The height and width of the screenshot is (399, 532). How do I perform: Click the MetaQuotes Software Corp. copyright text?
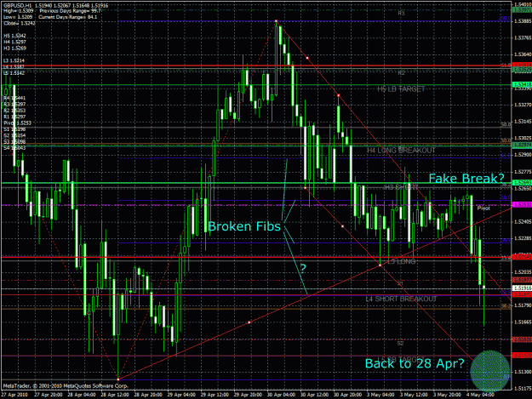(x=66, y=385)
